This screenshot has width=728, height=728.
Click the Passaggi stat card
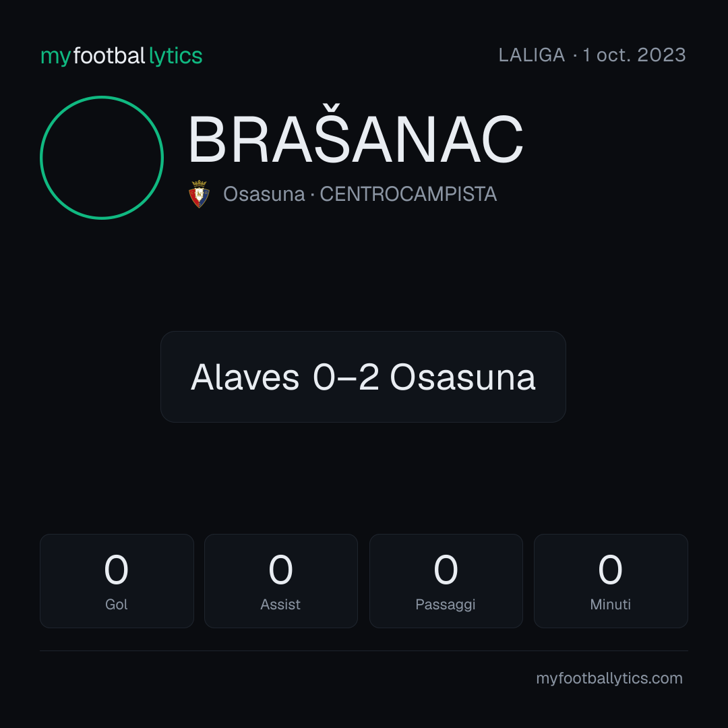click(x=446, y=581)
